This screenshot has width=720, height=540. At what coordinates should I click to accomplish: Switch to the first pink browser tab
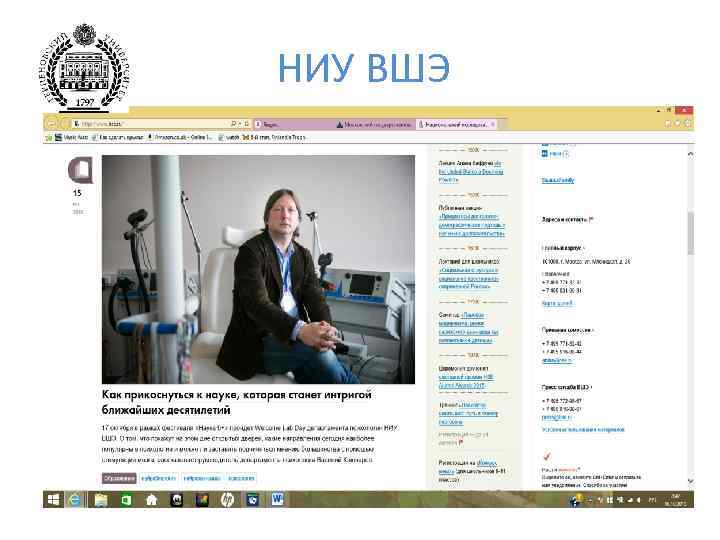click(294, 124)
